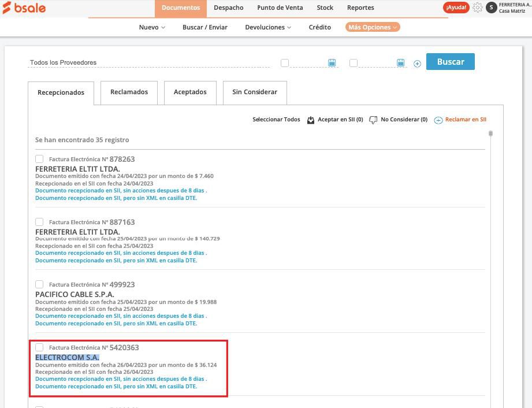The image size is (532, 408).
Task: Open the second date calendar icon
Action: (x=401, y=62)
